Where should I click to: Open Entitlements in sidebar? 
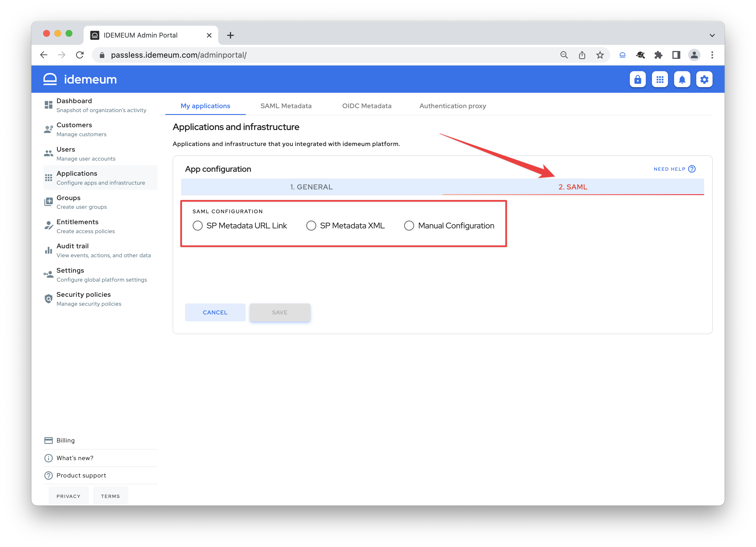point(100,226)
